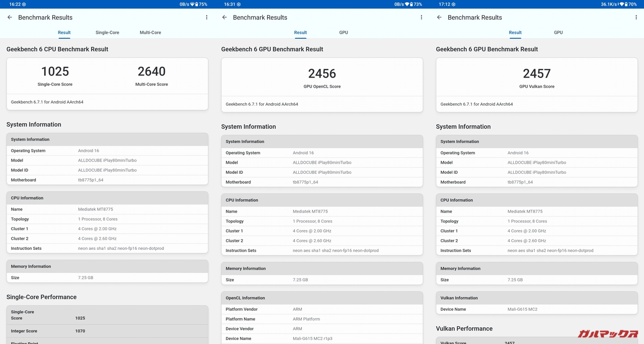Tap the battery indicator showing 70%
This screenshot has height=344, width=644.
tap(631, 4)
